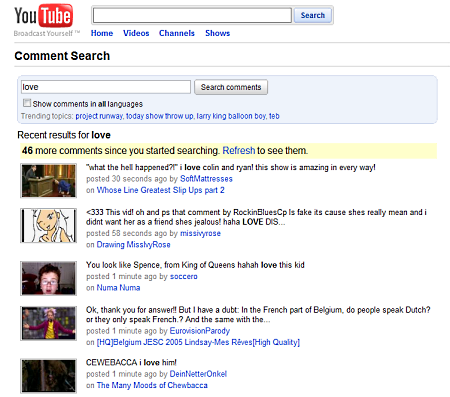Open the Drawing MissIvyRose cartoon thumbnail
Image resolution: width=450 pixels, height=397 pixels.
tap(49, 226)
